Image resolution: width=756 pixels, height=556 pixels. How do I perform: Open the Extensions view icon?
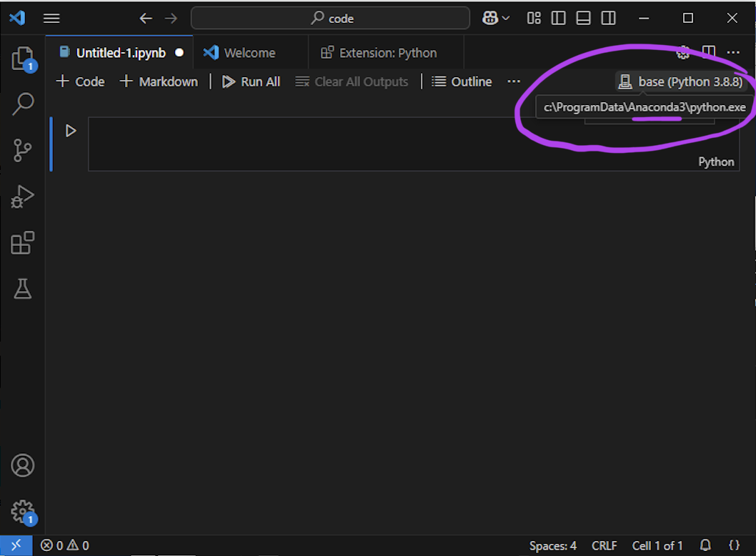23,243
